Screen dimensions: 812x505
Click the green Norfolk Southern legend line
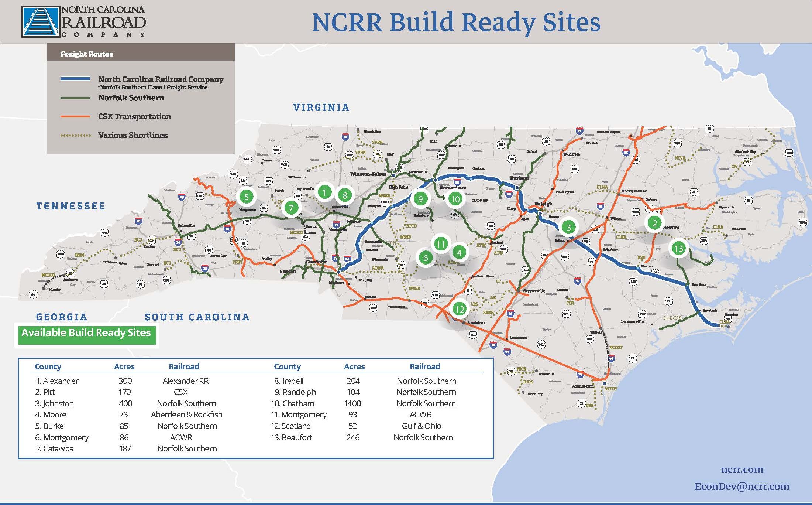point(75,98)
